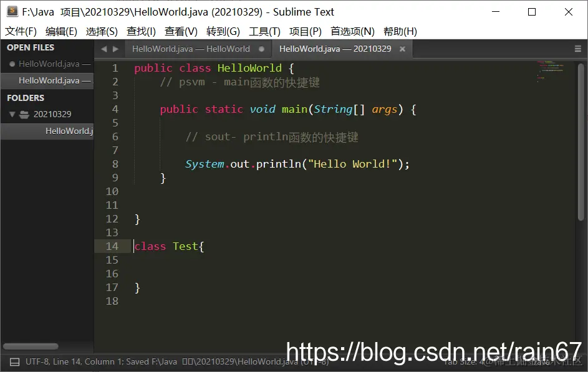Screen dimensions: 588x372
Task: Collapse the 20210329 folder triangle
Action: coord(12,114)
